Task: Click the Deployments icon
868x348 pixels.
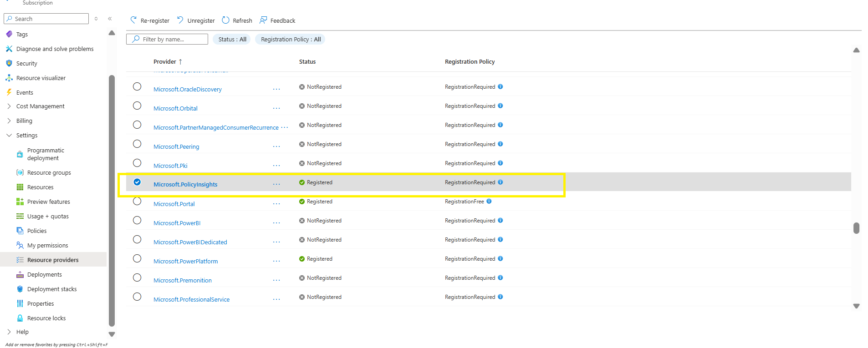Action: 20,274
